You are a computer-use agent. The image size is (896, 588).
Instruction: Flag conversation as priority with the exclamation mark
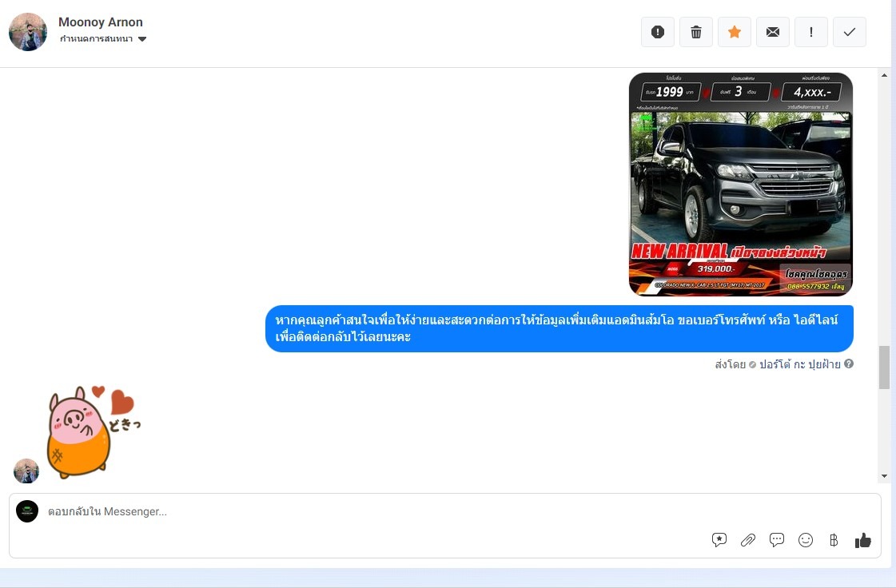810,32
